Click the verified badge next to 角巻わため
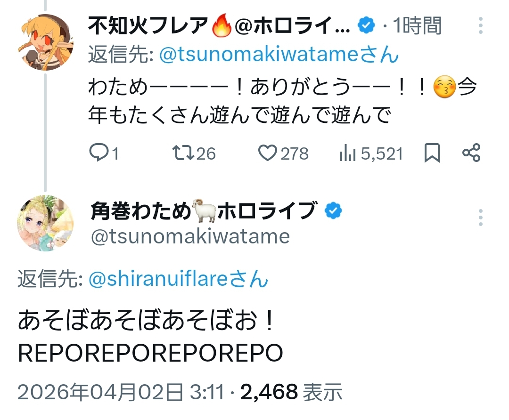The height and width of the screenshot is (420, 509). [334, 211]
